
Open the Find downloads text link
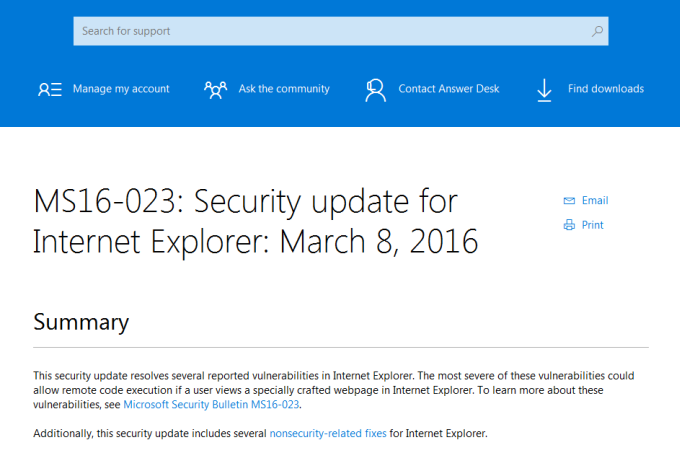[606, 89]
